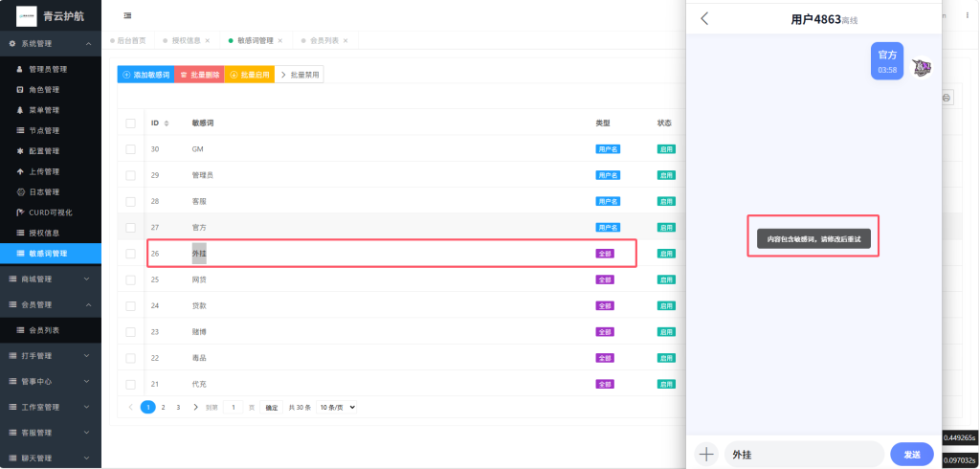
Task: Select 敏感词管理 in sidebar
Action: pos(51,254)
